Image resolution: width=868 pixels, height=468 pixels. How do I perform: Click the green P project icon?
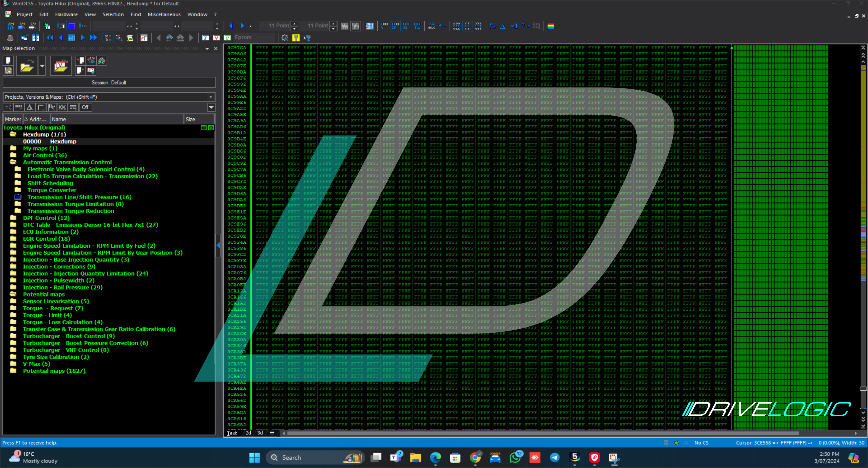227,38
